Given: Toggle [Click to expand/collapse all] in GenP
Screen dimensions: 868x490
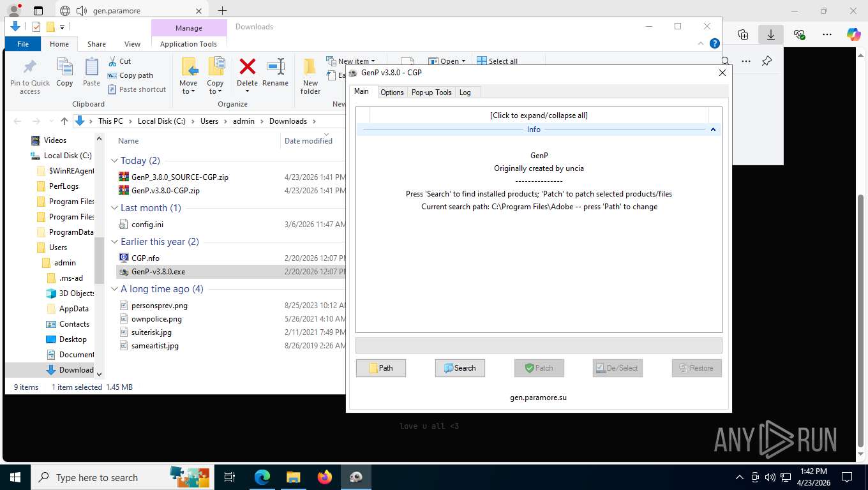Looking at the screenshot, I should point(539,115).
